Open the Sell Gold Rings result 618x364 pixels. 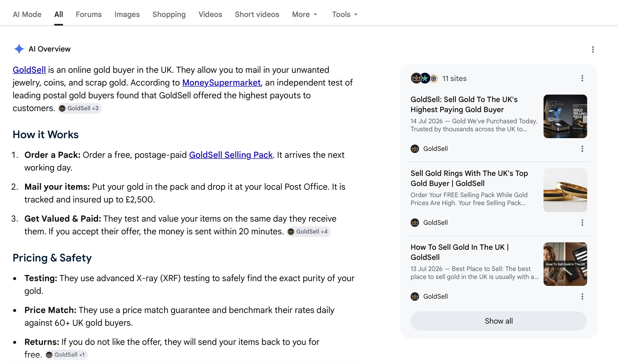tap(469, 178)
